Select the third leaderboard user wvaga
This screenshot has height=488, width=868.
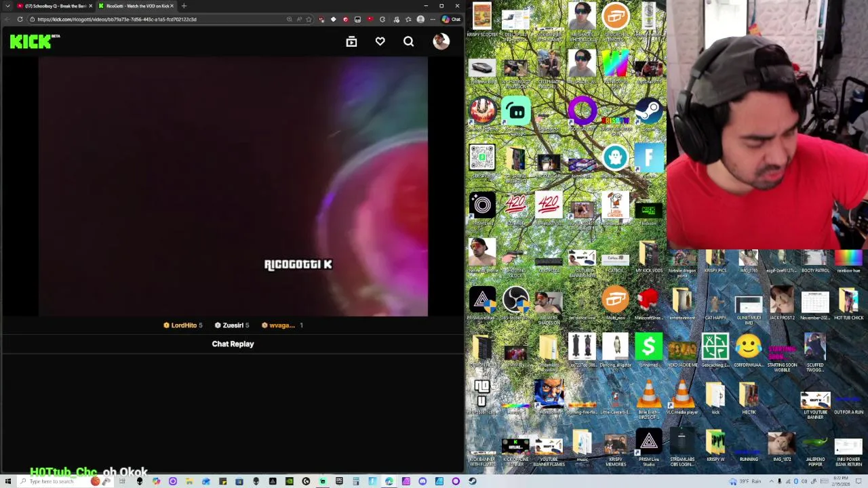283,325
